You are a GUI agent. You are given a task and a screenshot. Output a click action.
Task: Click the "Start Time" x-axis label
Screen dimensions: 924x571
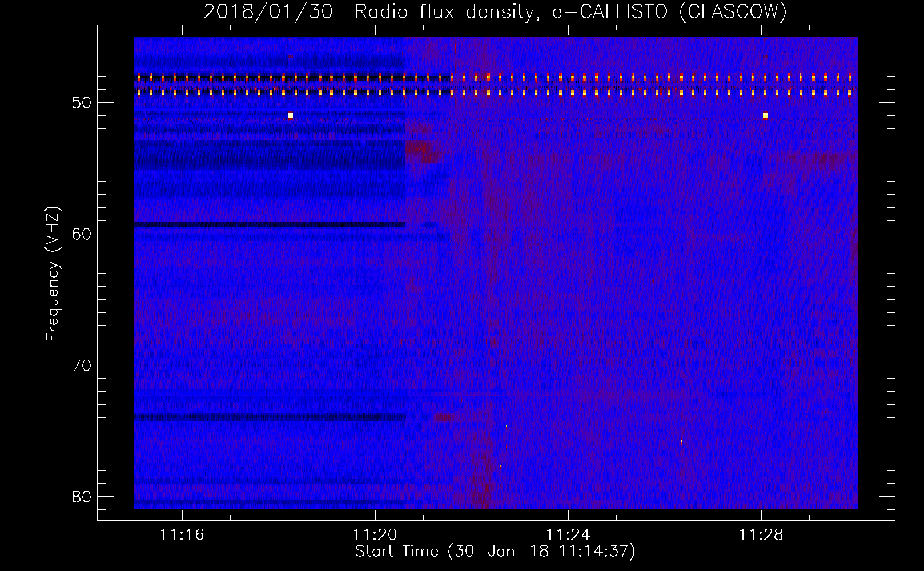[x=495, y=552]
